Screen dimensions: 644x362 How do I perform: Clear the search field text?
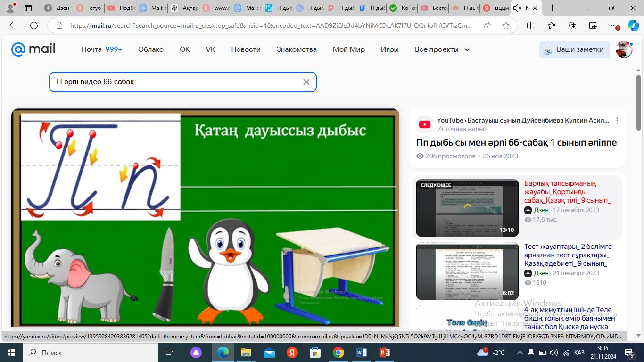coord(306,82)
